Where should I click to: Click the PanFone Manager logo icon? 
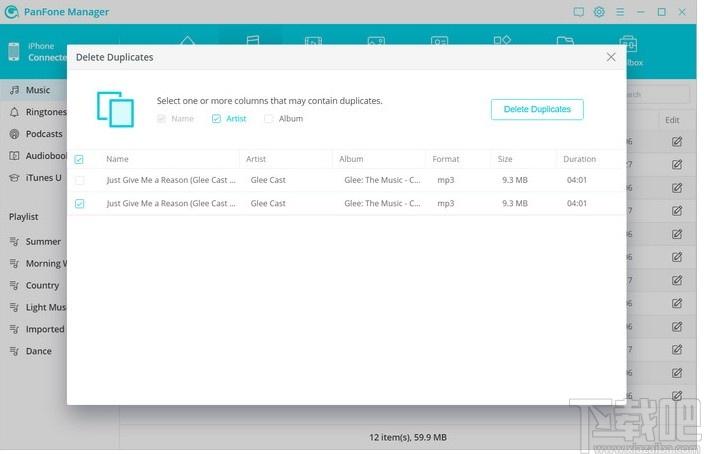click(11, 12)
